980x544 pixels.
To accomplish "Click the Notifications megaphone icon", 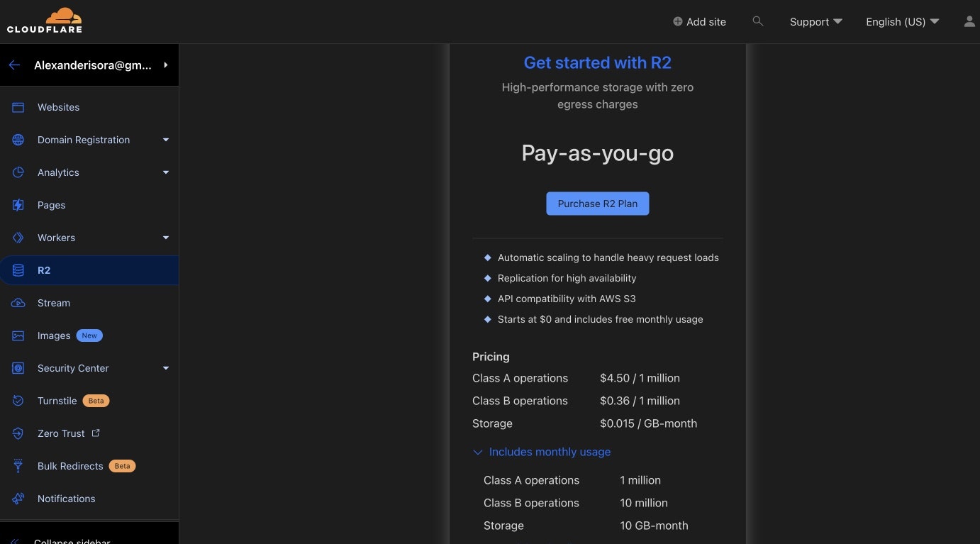I will click(18, 499).
